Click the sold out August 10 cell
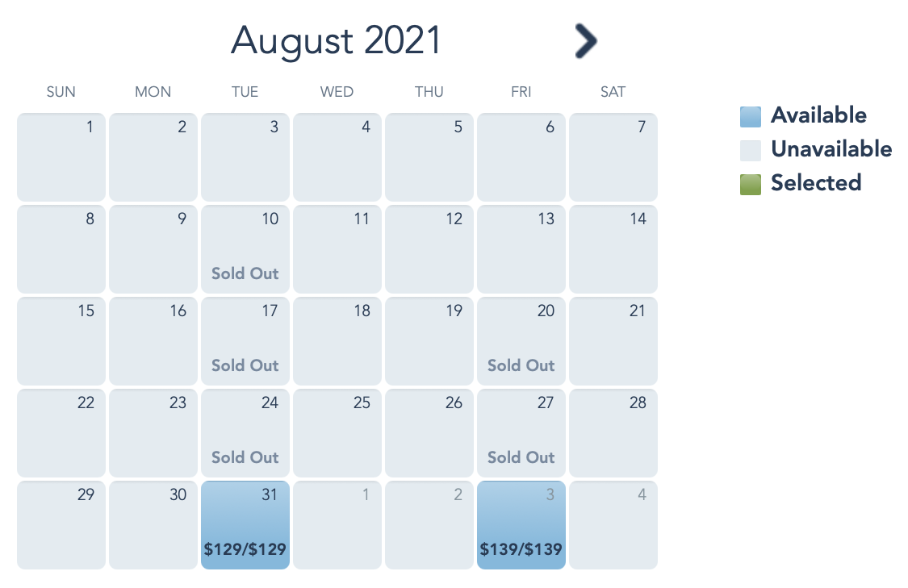The height and width of the screenshot is (588, 908). click(x=245, y=249)
